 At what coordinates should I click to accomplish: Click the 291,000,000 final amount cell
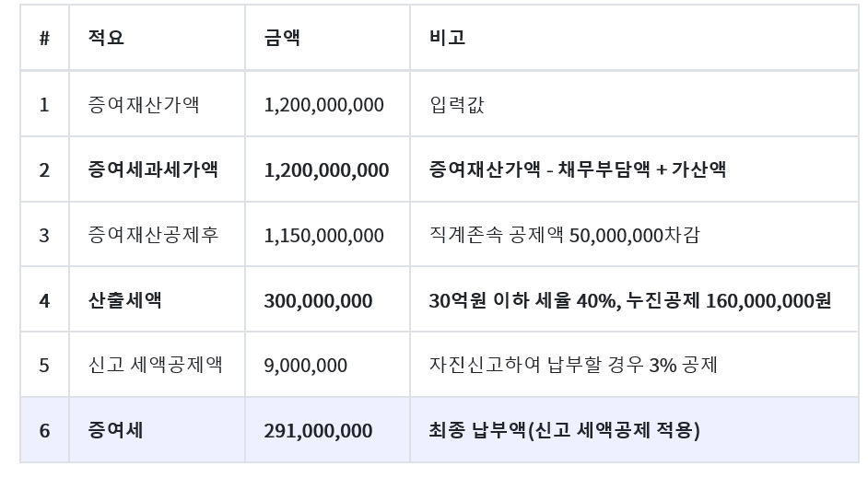327,430
